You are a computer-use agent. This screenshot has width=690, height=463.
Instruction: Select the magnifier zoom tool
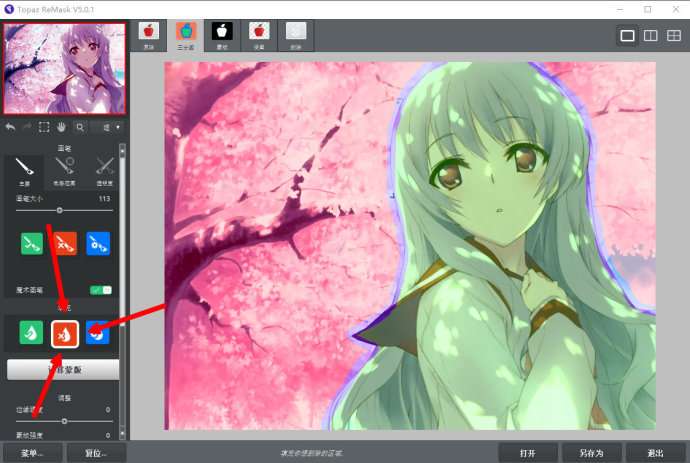pos(80,128)
